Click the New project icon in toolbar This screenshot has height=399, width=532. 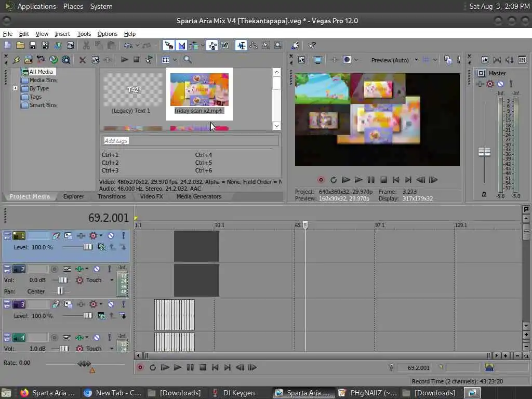tap(7, 45)
